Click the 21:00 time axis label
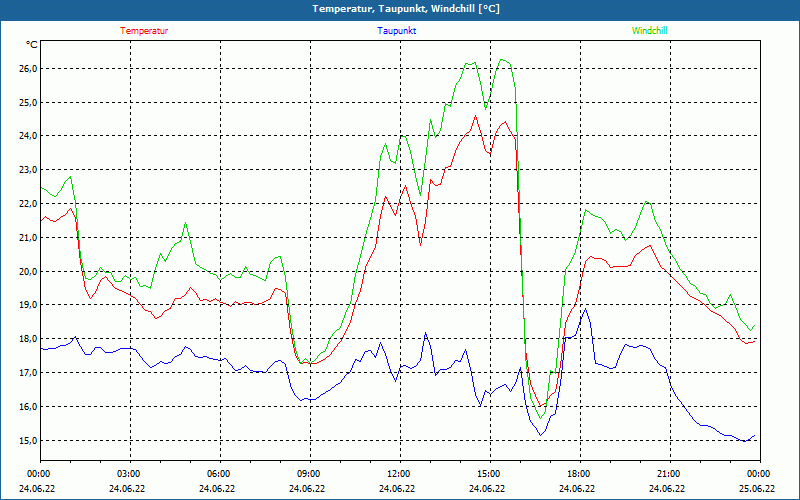 [668, 473]
